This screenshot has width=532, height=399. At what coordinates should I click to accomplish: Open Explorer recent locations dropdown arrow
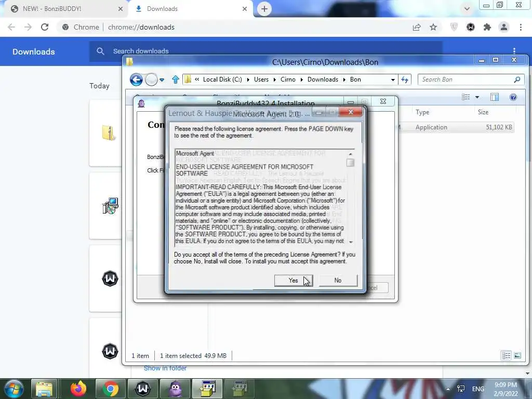[162, 80]
